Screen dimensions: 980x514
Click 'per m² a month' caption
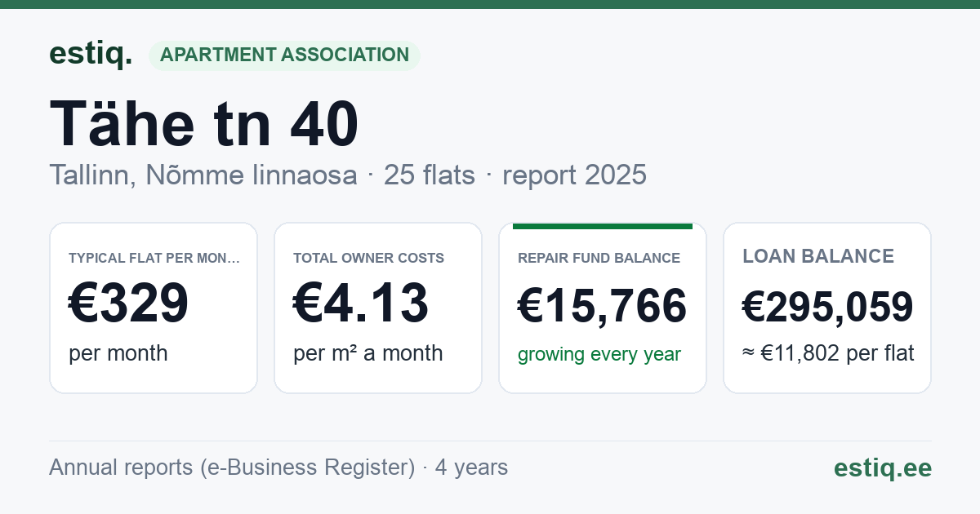click(368, 353)
